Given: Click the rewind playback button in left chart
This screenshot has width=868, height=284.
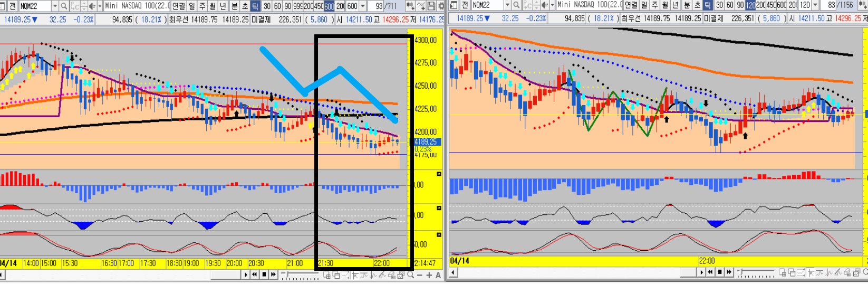Looking at the screenshot, I should click(254, 274).
